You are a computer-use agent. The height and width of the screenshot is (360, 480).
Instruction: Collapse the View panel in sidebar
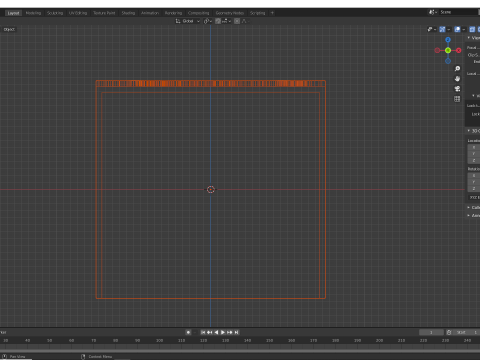tap(473, 38)
